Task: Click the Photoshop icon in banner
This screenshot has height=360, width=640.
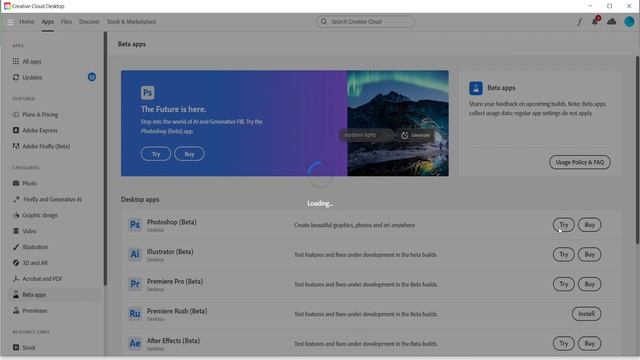Action: click(x=148, y=93)
